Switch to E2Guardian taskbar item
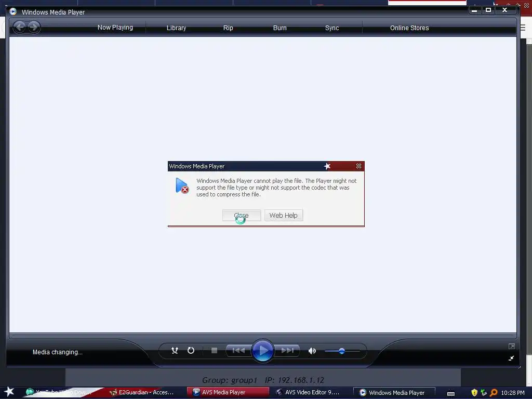 pos(142,392)
